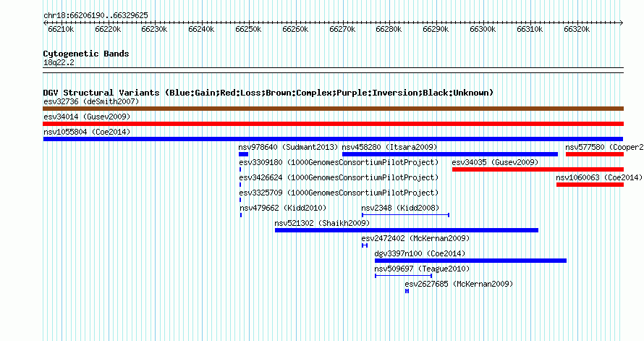Open the dgv3397n100 (Coe2014) label

[420, 253]
